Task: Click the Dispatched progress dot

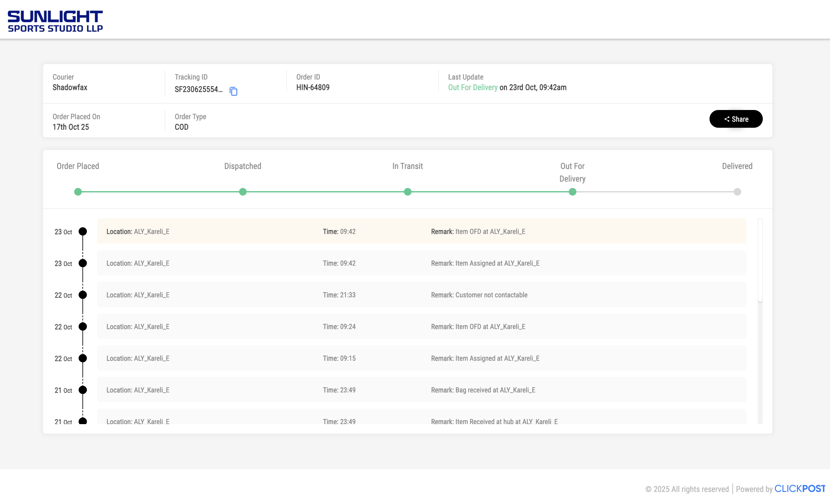Action: click(243, 192)
